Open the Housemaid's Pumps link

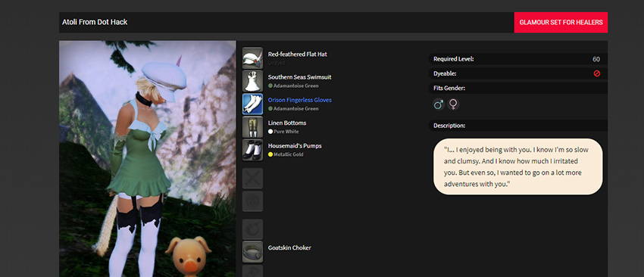coord(295,146)
